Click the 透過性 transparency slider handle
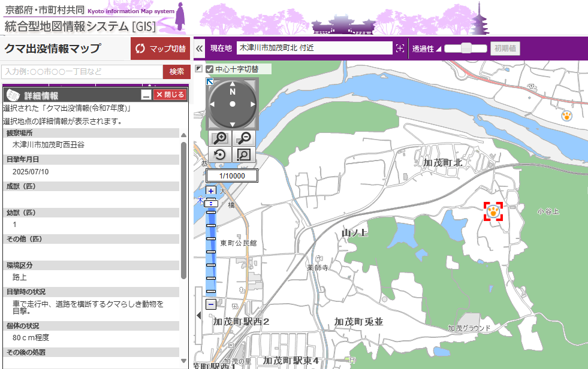Viewport: 588px width, 369px height. [466, 49]
